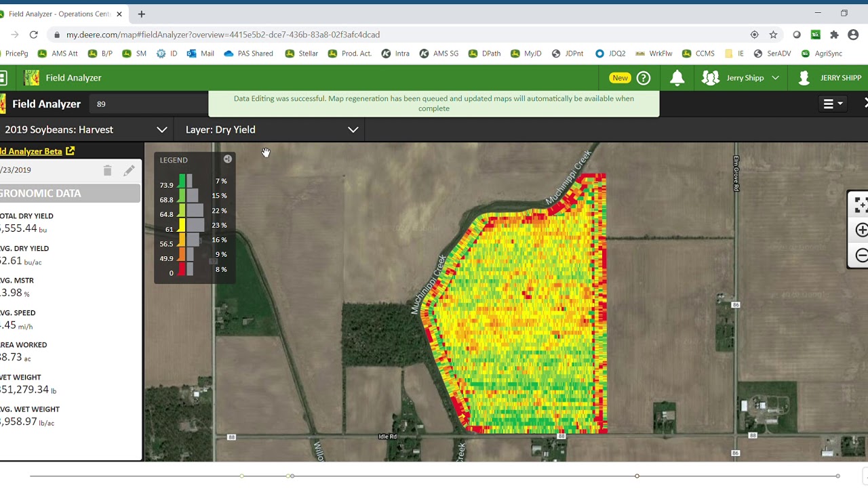Select the light green 68.8 legend swatch

(182, 196)
